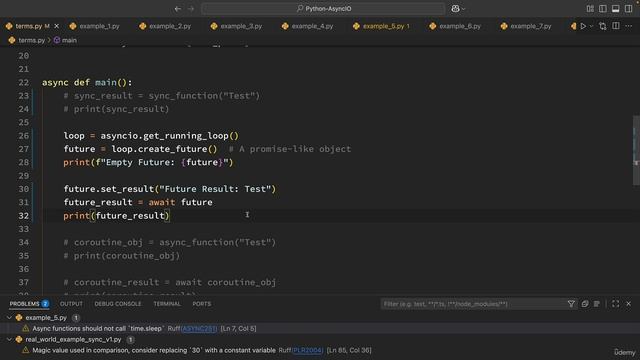
Task: Run the Python file with play icon
Action: [x=583, y=26]
